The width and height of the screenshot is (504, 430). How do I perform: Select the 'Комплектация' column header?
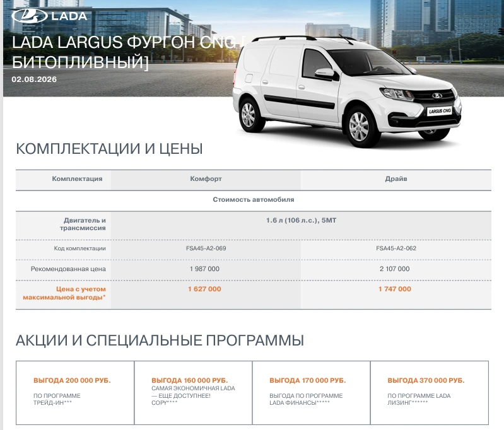click(77, 178)
